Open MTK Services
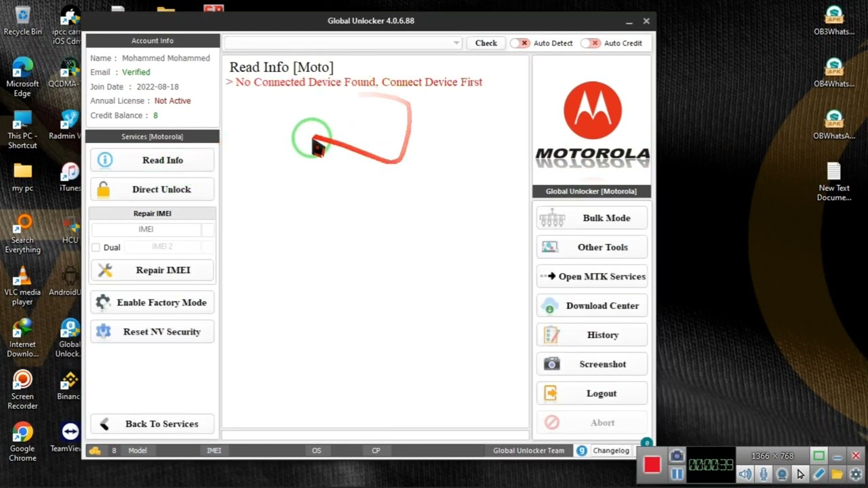Image resolution: width=868 pixels, height=488 pixels. pos(592,277)
